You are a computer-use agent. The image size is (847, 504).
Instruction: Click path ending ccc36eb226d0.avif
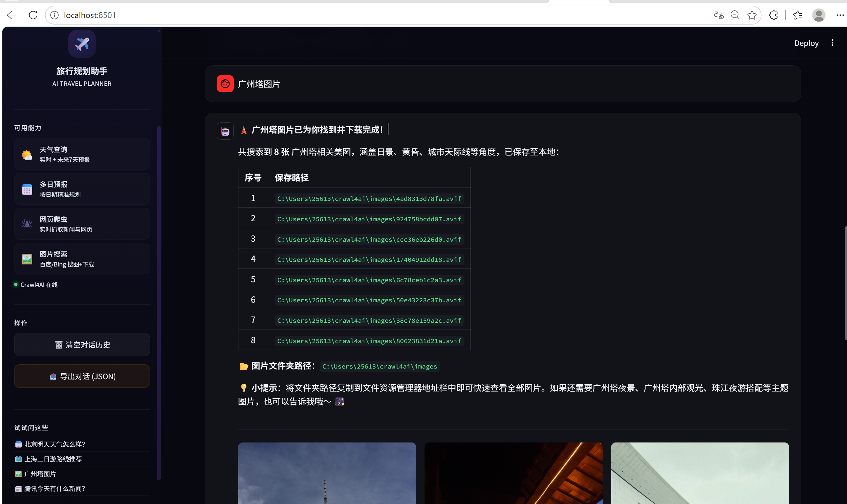tap(369, 240)
